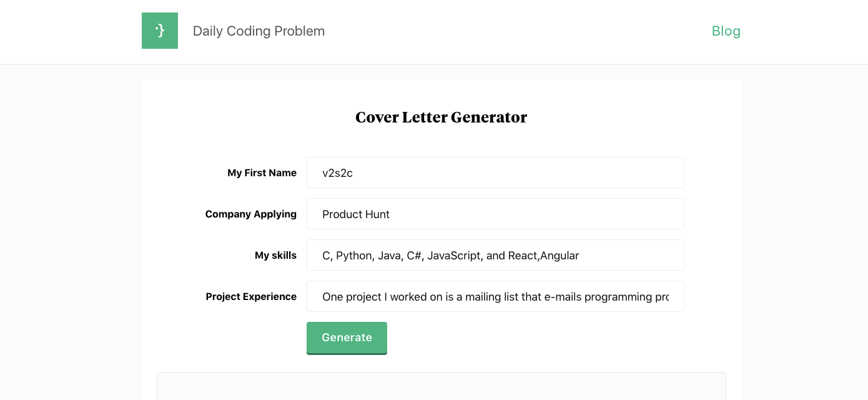Click the word JavaScript in the skills field

pos(454,256)
